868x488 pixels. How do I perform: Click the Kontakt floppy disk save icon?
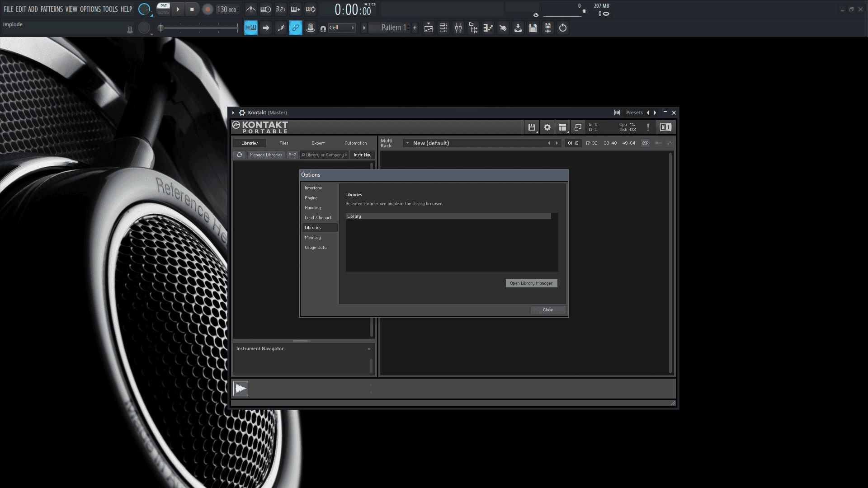coord(532,127)
